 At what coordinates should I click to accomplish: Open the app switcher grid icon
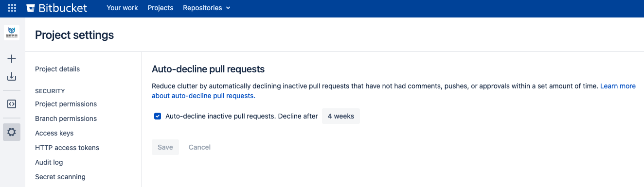coord(12,8)
